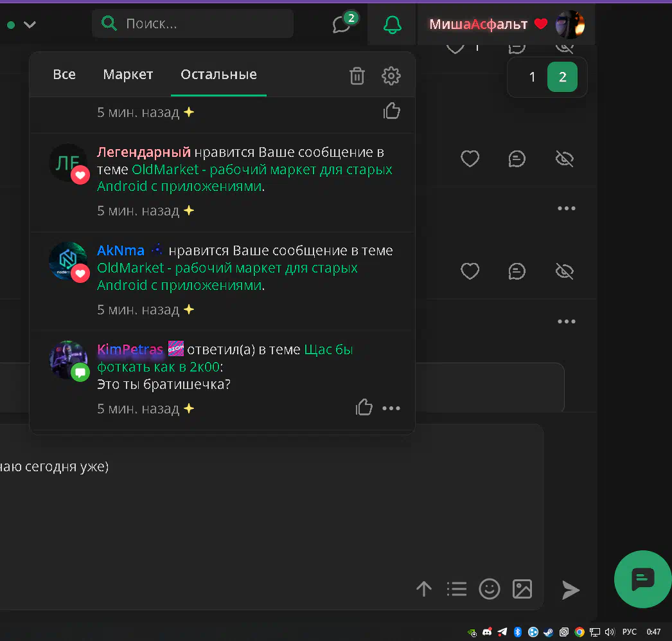Like KimPetras reply with thumbs-up

364,408
